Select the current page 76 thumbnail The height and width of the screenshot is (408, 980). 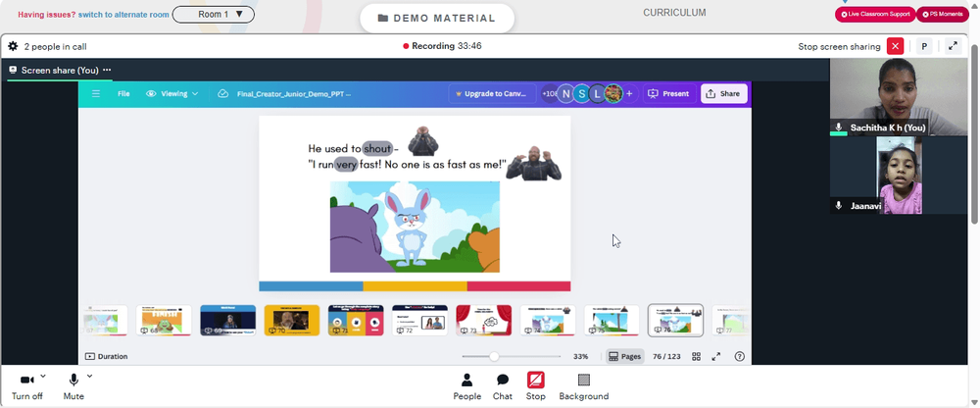(x=675, y=321)
